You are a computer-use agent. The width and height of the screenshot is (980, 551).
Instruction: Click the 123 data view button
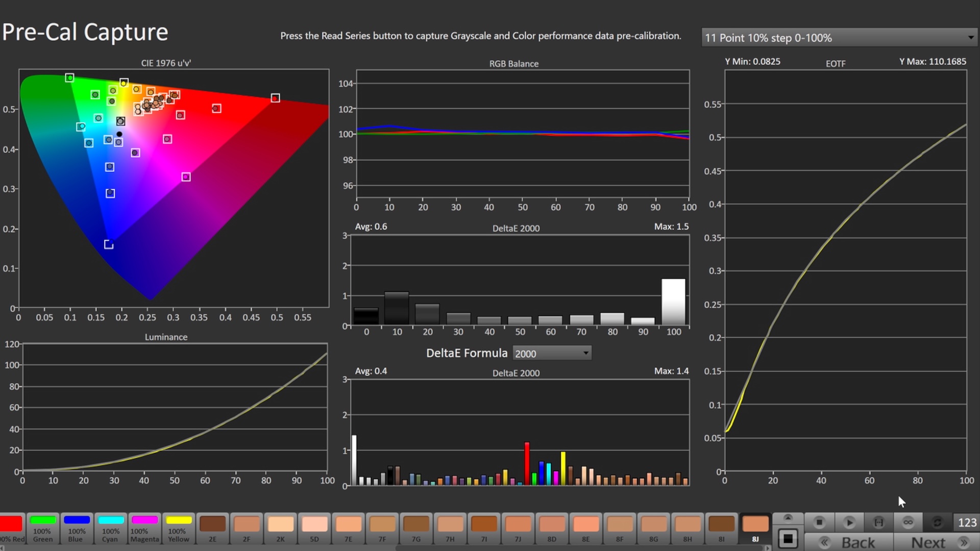coord(967,522)
